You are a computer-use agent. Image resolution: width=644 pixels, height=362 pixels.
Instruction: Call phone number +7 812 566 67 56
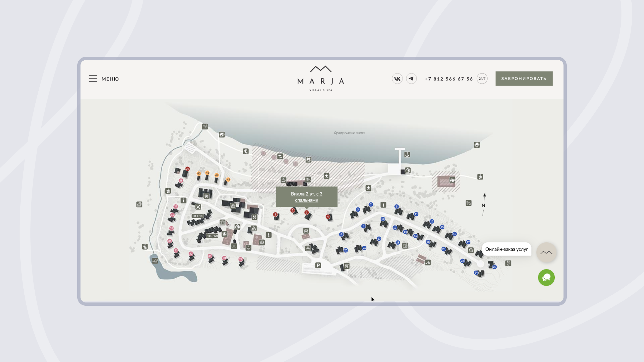coord(448,79)
